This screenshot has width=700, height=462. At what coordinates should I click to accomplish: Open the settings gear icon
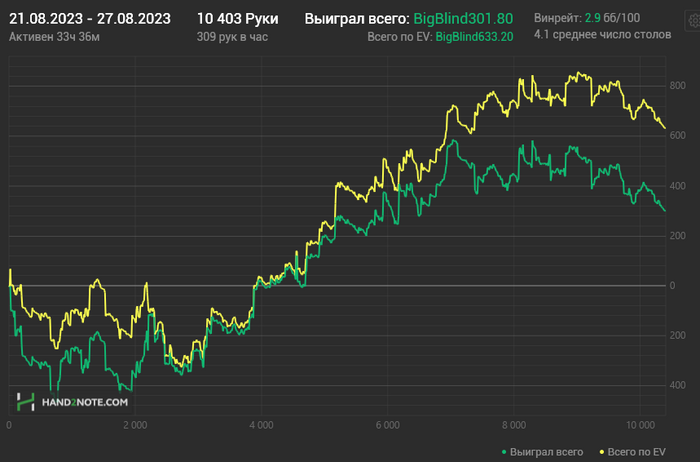[694, 21]
